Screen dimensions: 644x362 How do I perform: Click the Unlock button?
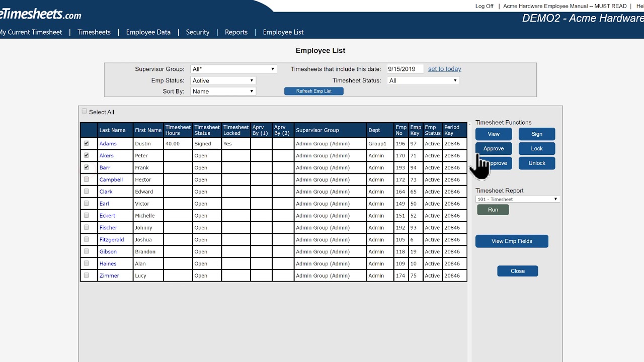coord(537,163)
